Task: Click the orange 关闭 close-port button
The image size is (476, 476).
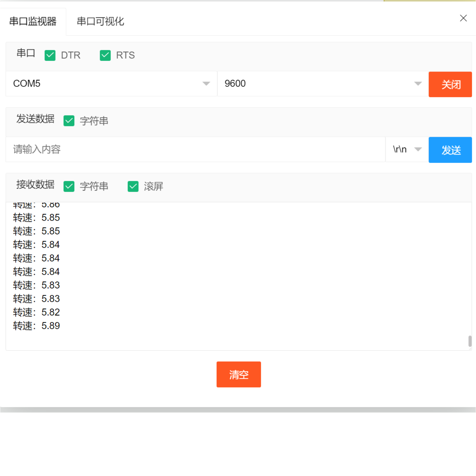Action: click(x=450, y=84)
